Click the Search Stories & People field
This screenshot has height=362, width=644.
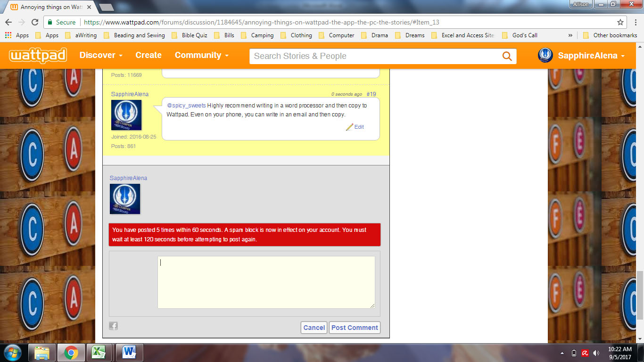(375, 56)
